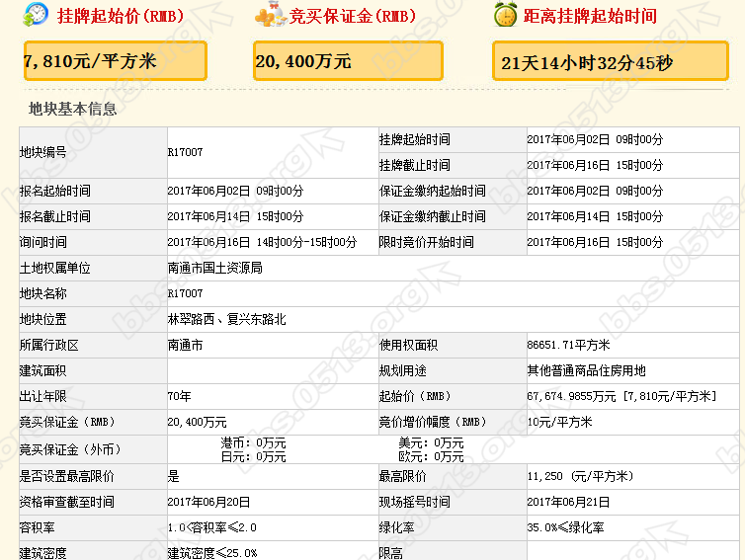This screenshot has height=560, width=745.
Task: Click the 资格审查截至时间 label
Action: [x=67, y=502]
